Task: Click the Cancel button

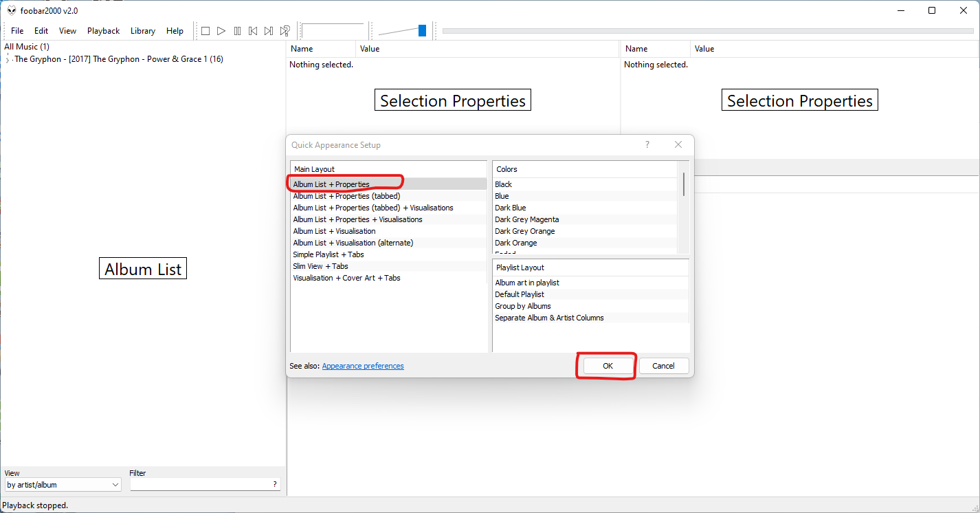Action: [x=663, y=366]
